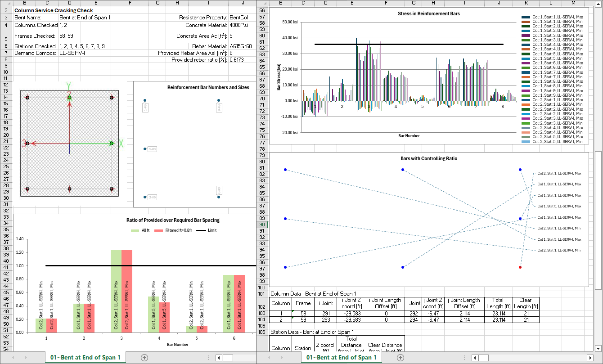Click right pane horizontal scroll-left arrow
The image size is (603, 364).
coord(475,358)
